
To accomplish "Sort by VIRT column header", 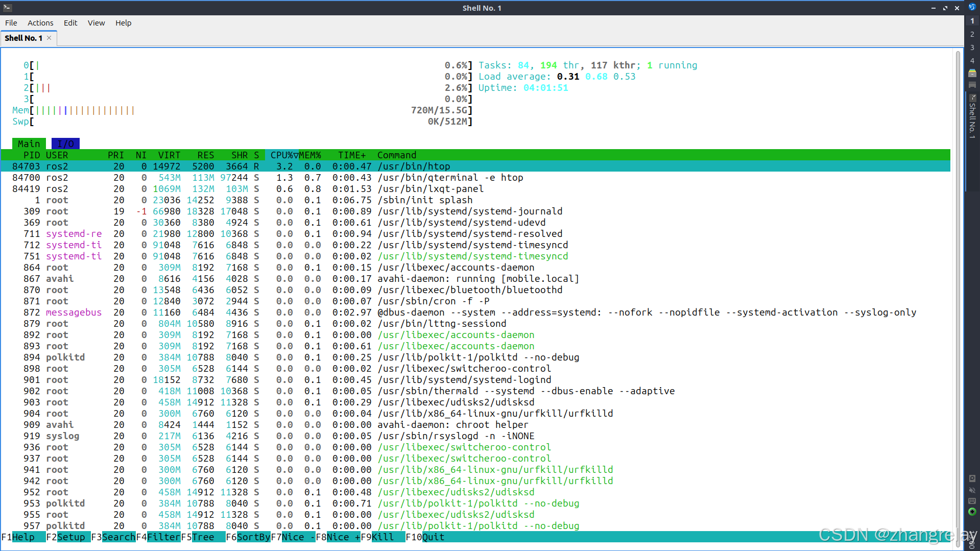I will click(x=169, y=155).
